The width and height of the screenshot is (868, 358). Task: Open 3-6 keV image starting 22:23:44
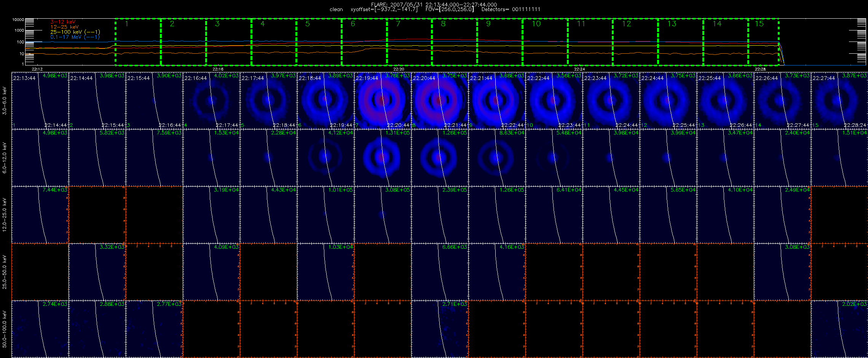(x=611, y=100)
